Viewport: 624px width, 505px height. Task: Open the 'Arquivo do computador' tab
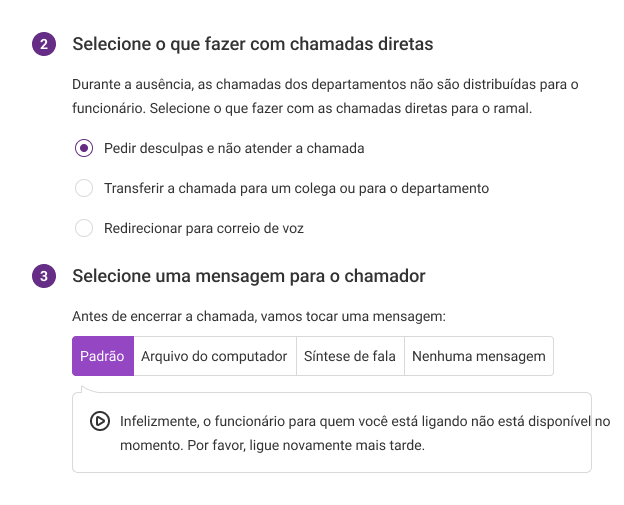coord(215,356)
